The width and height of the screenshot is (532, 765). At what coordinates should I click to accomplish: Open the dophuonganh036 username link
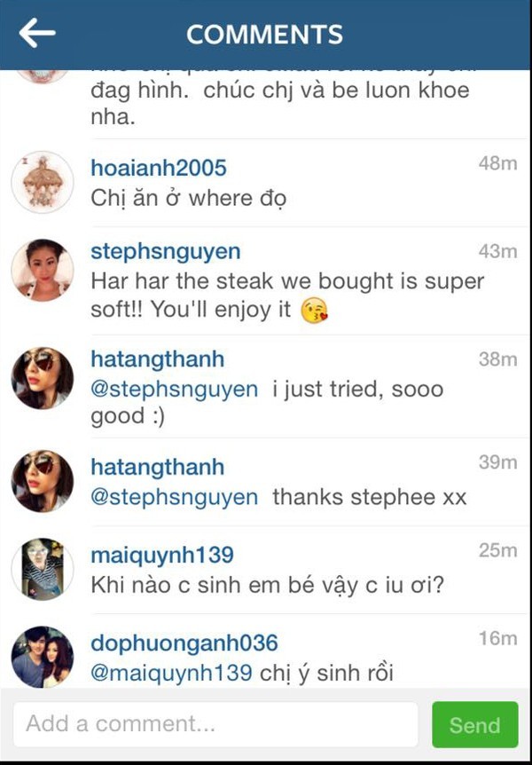[184, 643]
